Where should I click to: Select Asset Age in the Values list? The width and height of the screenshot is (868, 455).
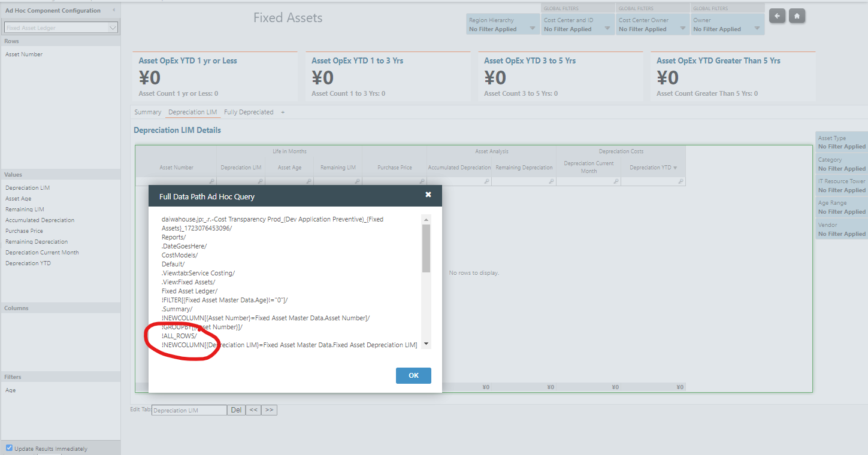[19, 199]
